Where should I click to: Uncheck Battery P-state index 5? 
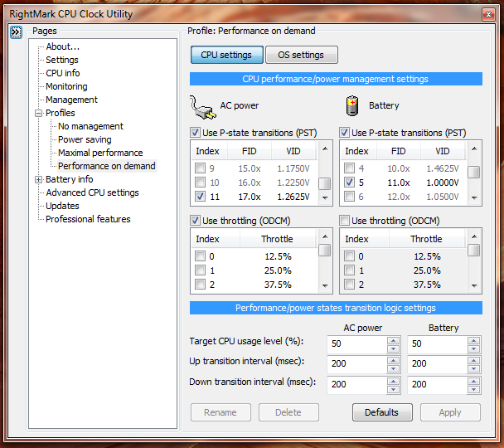click(349, 183)
